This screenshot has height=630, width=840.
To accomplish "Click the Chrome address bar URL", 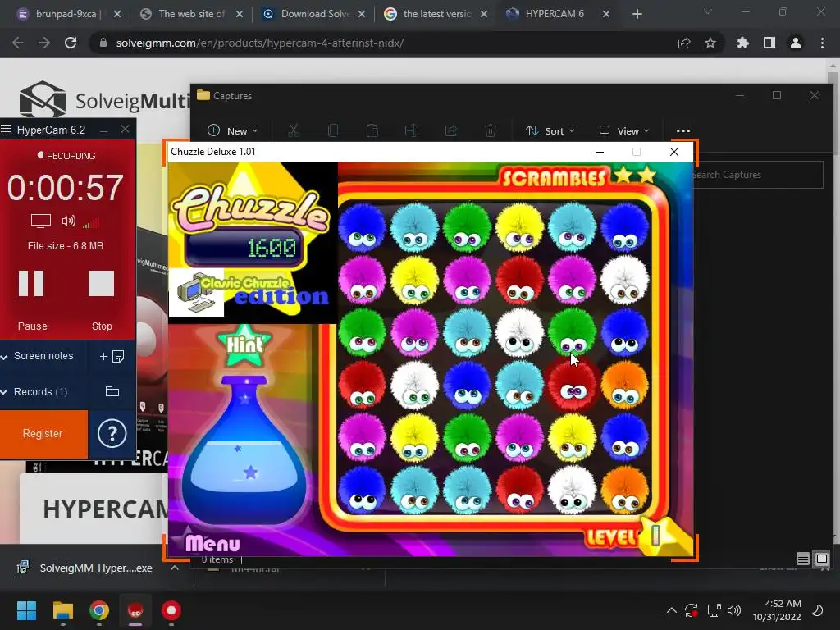I will point(260,43).
